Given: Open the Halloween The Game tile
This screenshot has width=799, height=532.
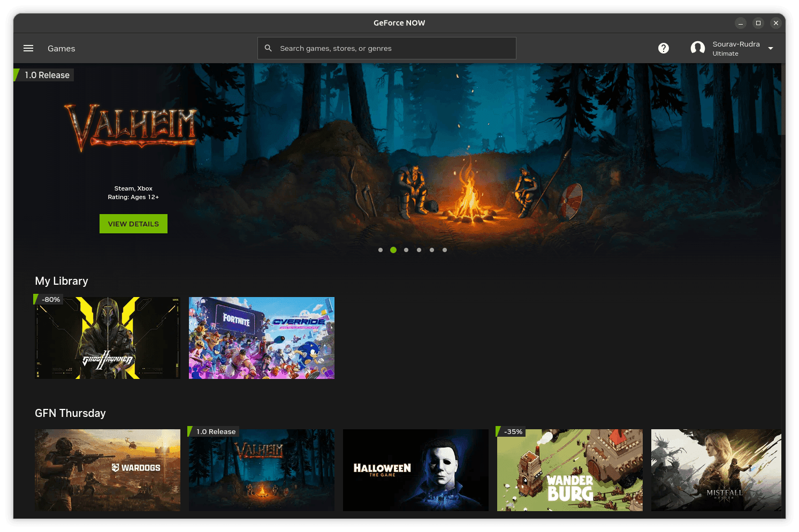Looking at the screenshot, I should (416, 470).
